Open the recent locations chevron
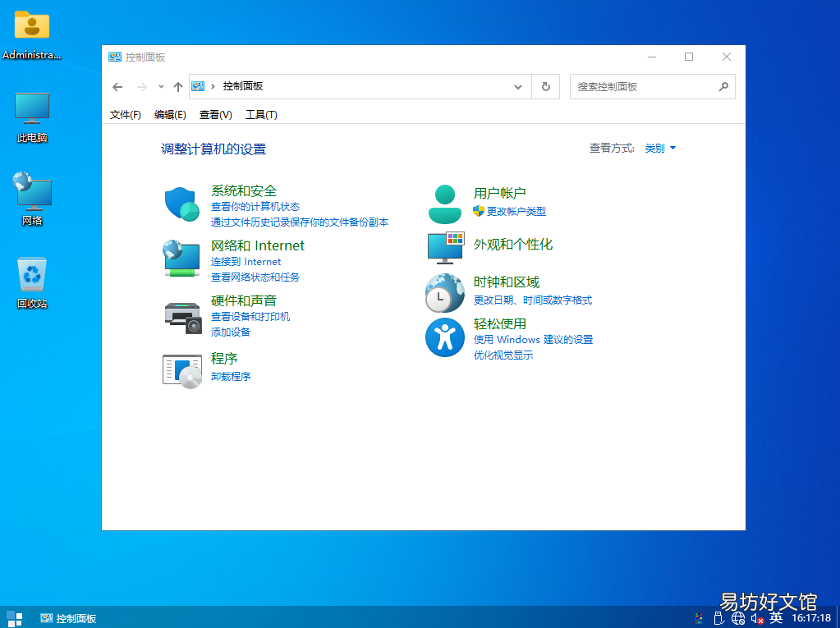This screenshot has height=628, width=840. [161, 86]
